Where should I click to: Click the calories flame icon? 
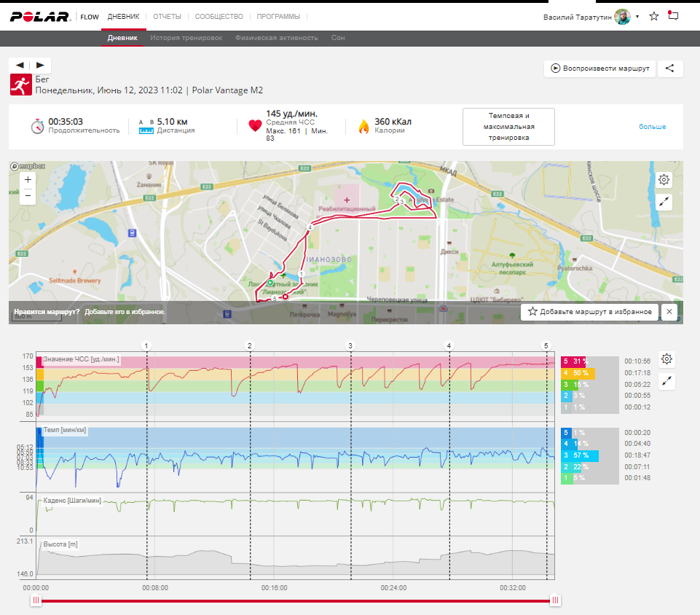pos(363,126)
